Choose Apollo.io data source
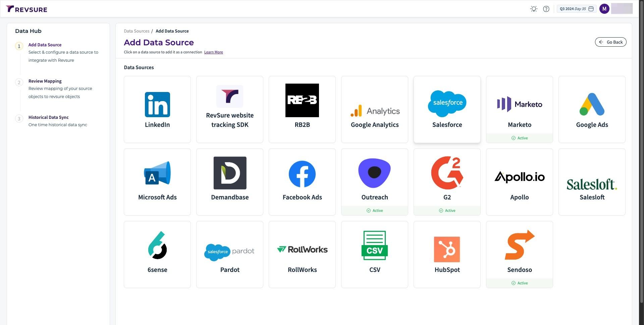This screenshot has width=644, height=325. tap(520, 182)
